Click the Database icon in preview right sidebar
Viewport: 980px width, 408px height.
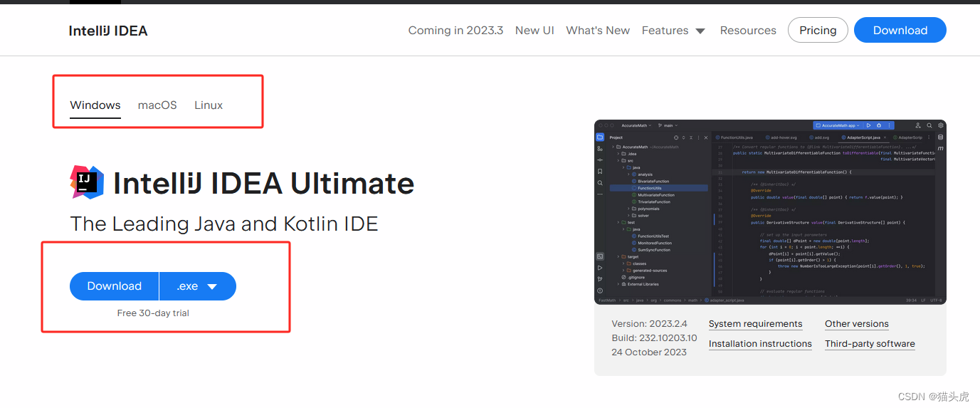point(940,137)
